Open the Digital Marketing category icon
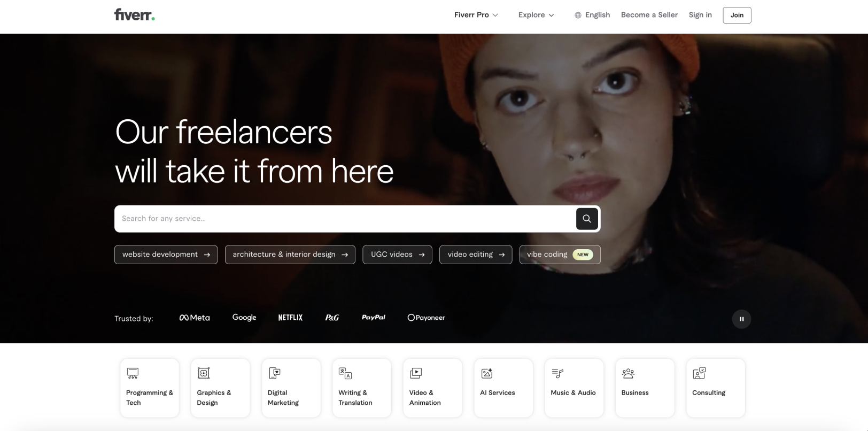This screenshot has height=431, width=868. pos(274,373)
